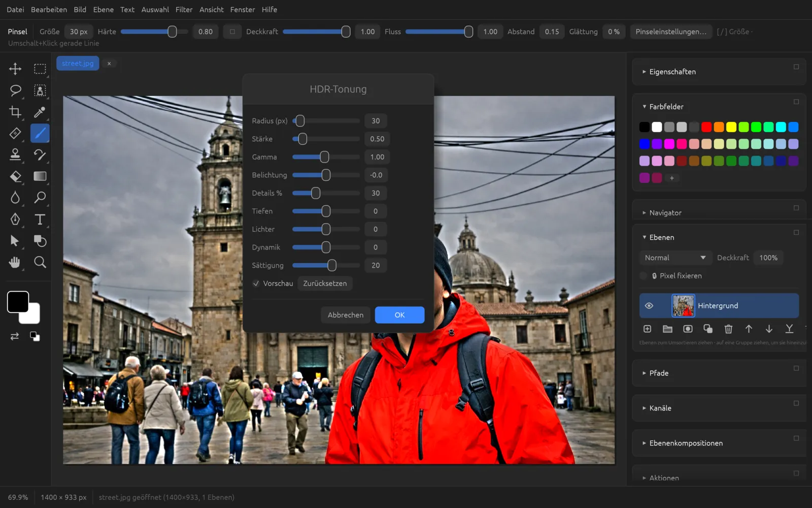Select the Eraser tool
The width and height of the screenshot is (812, 508).
15,176
